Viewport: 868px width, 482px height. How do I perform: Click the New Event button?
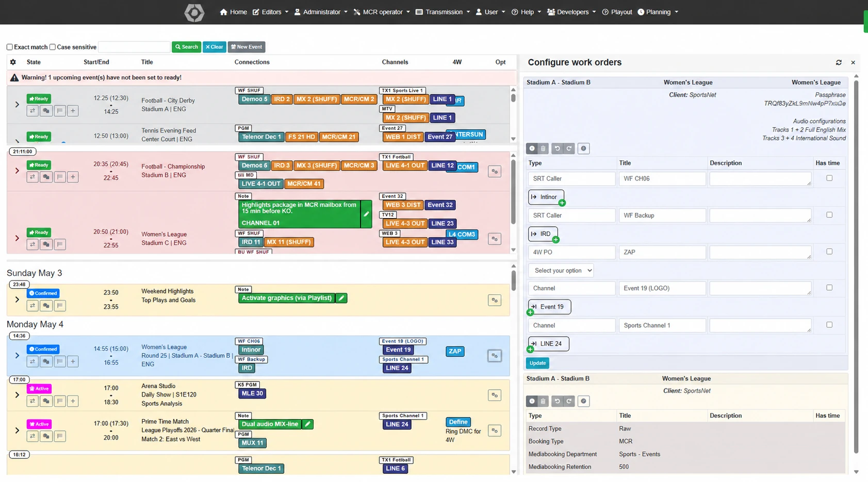click(247, 47)
